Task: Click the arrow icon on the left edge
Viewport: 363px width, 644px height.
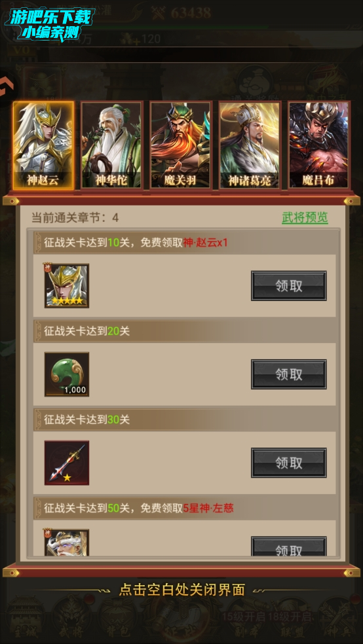Action: 7,86
